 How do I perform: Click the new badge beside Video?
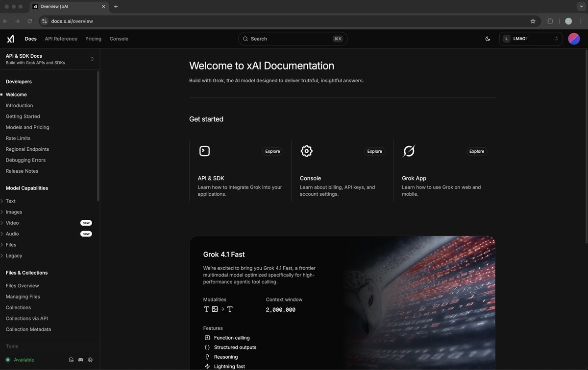coord(86,223)
